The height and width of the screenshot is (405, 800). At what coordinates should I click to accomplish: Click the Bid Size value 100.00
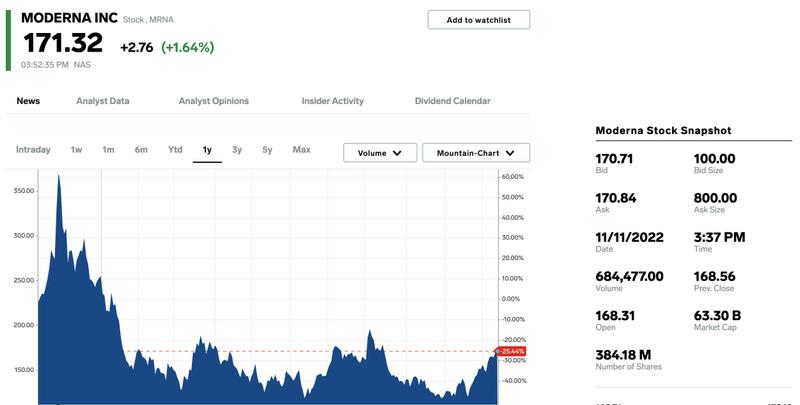(714, 159)
